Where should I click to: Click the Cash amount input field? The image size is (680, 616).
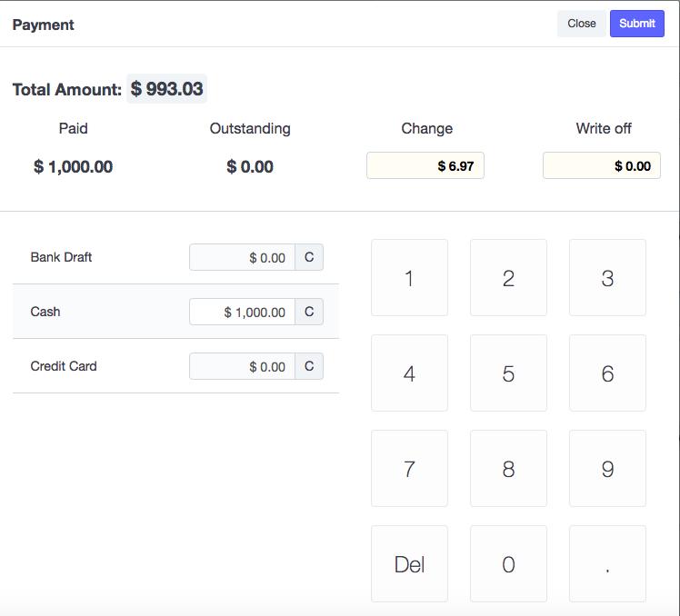click(x=242, y=312)
